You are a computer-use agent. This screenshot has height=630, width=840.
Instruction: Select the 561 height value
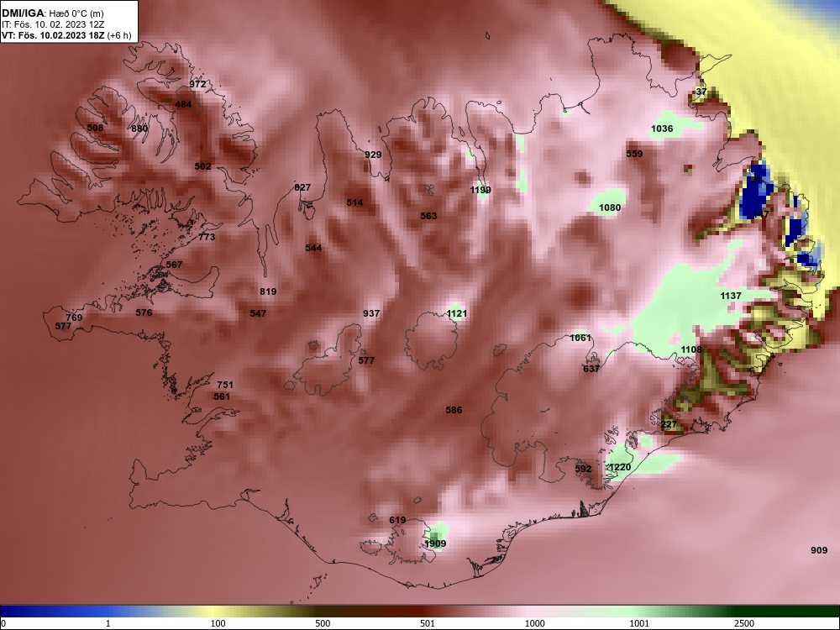pos(221,397)
